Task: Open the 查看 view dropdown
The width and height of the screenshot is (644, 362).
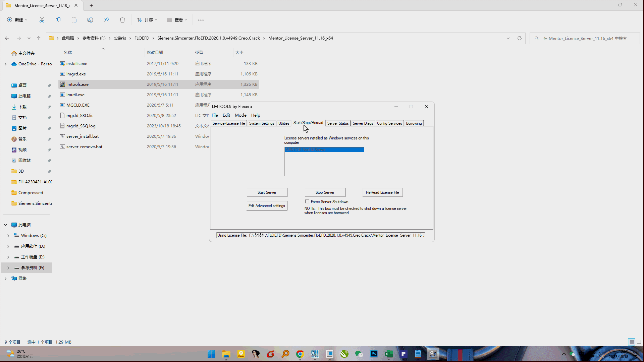Action: pos(177,20)
